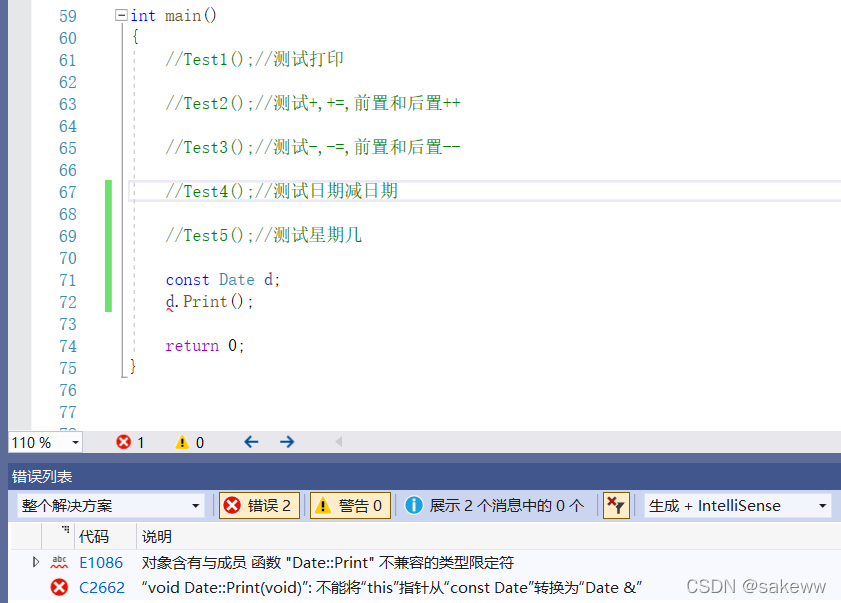Click the spell-check icon beside error E1086
The height and width of the screenshot is (603, 841).
pyautogui.click(x=59, y=562)
